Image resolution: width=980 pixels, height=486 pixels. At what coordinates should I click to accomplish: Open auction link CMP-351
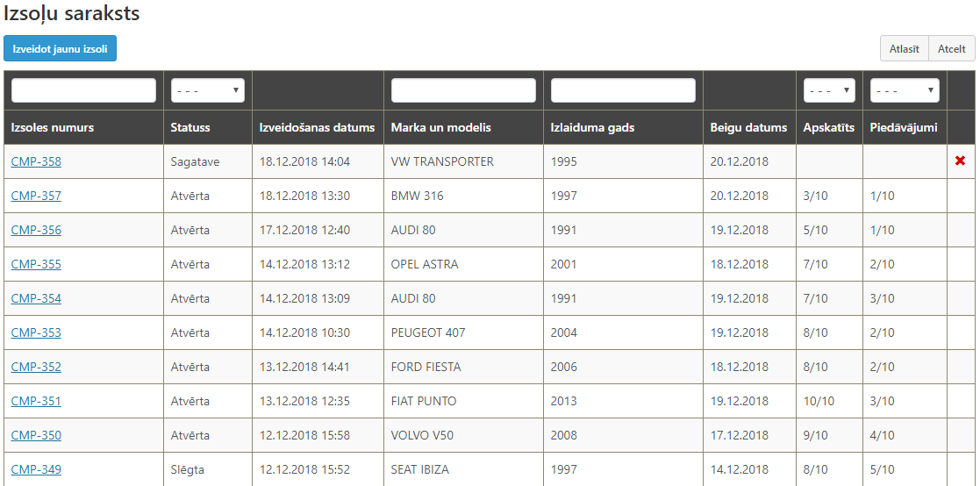tap(36, 401)
